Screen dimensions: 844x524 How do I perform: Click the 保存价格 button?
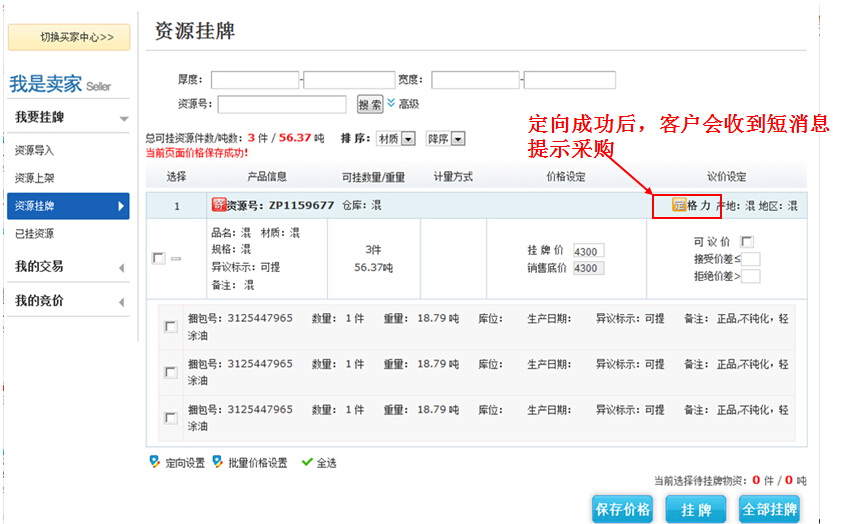coord(621,509)
